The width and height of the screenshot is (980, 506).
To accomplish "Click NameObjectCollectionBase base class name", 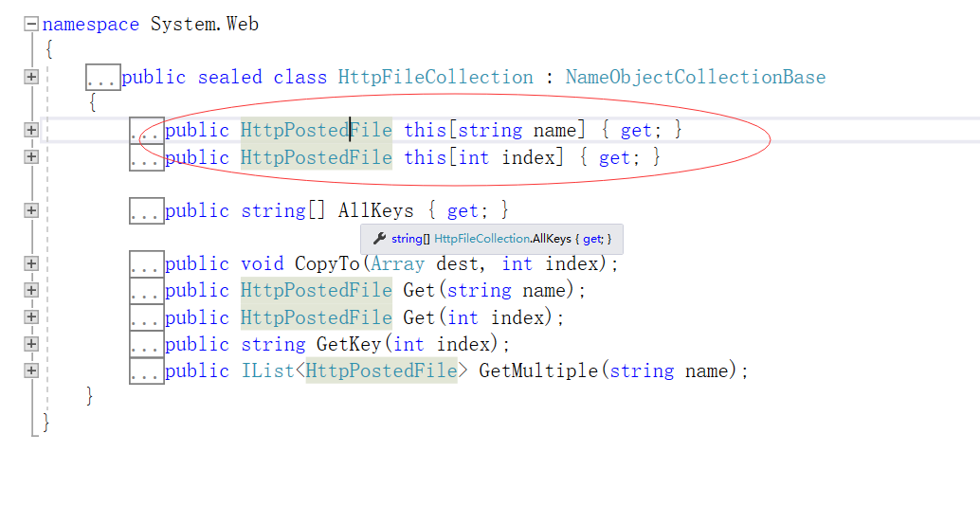I will (x=696, y=77).
